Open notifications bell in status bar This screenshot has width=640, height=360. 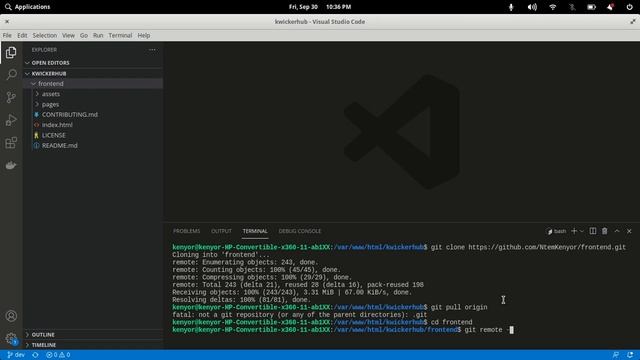click(x=630, y=355)
